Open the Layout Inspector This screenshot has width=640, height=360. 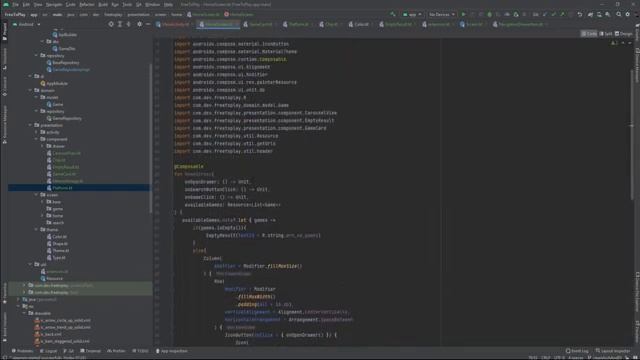click(613, 351)
